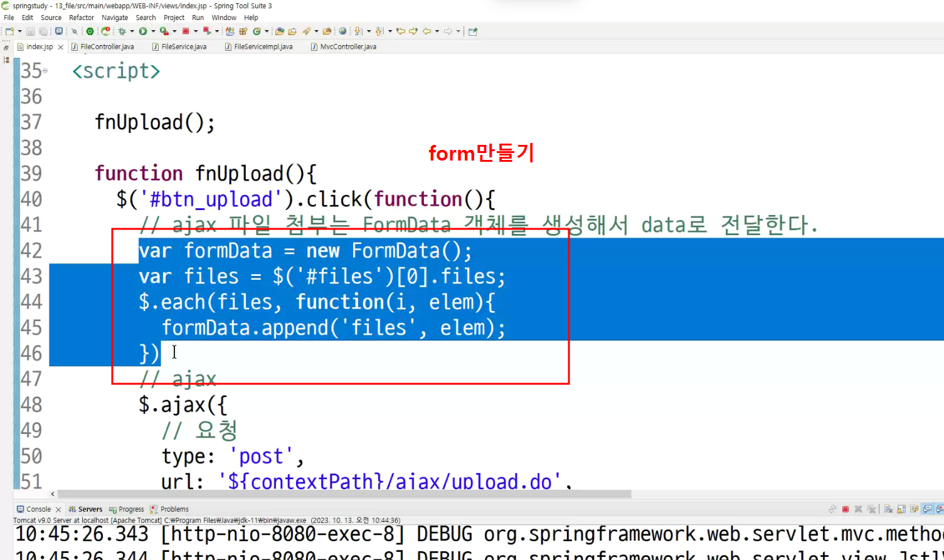The image size is (944, 560).
Task: Click the horizontal scrollbar left arrow
Action: pos(53,494)
